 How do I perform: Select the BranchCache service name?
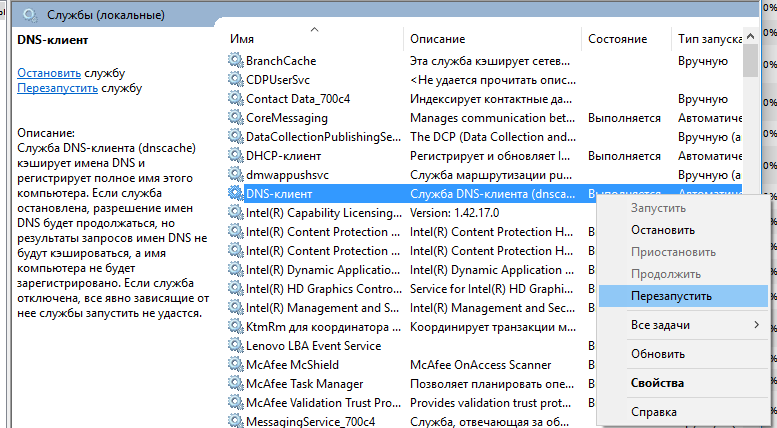click(x=281, y=61)
